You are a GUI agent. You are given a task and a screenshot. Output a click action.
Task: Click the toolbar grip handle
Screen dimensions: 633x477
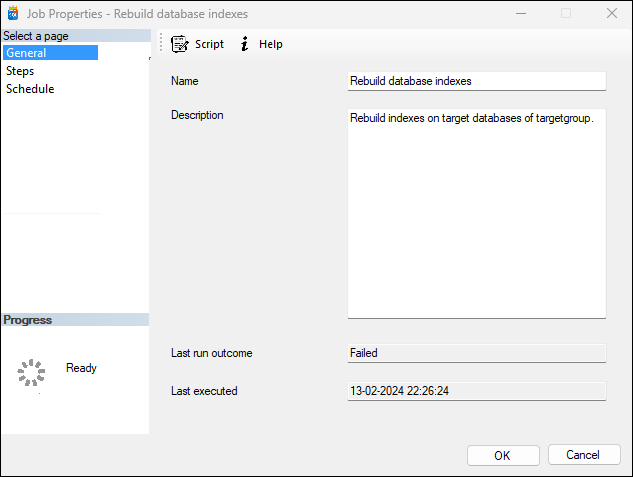(161, 44)
